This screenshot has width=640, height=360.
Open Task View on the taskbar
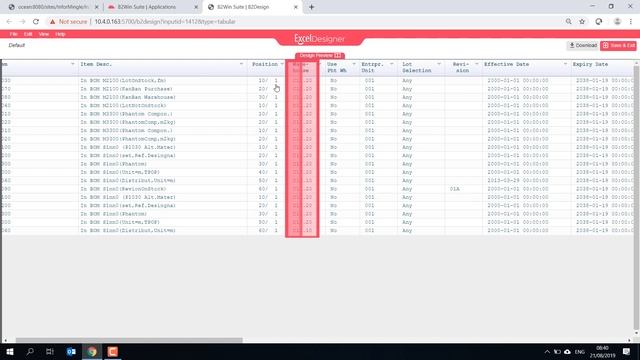pos(50,351)
